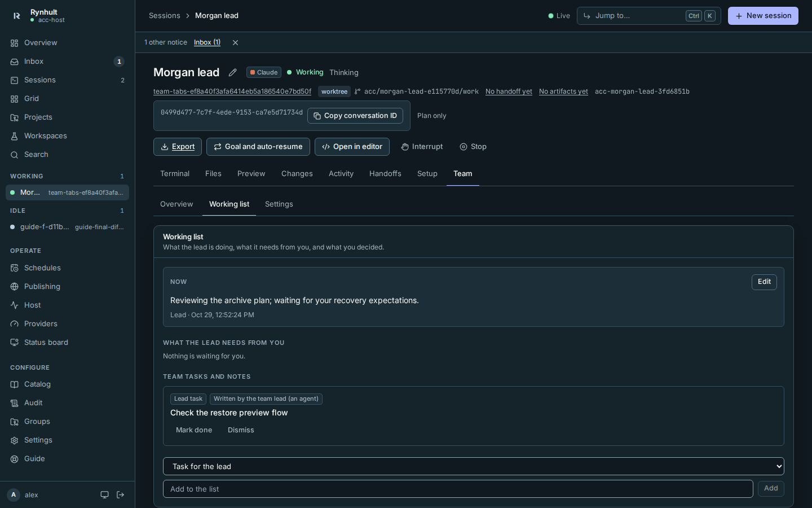Open the Team Settings sub-tab
The width and height of the screenshot is (812, 508).
point(279,204)
